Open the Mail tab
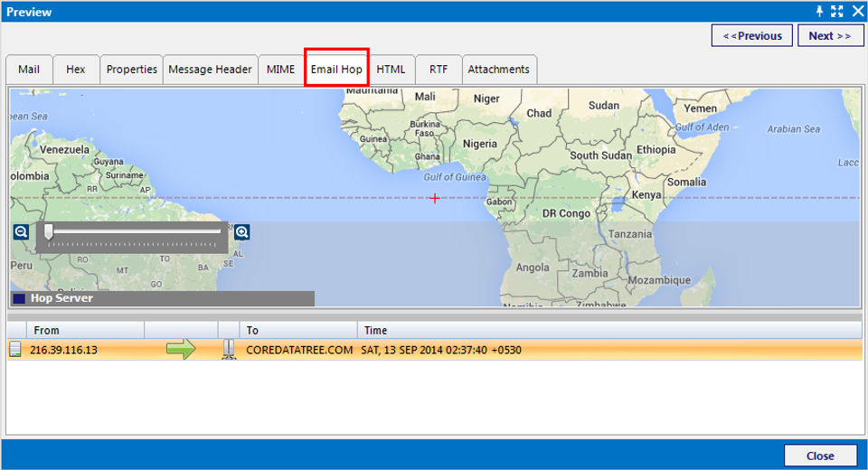 [x=29, y=70]
